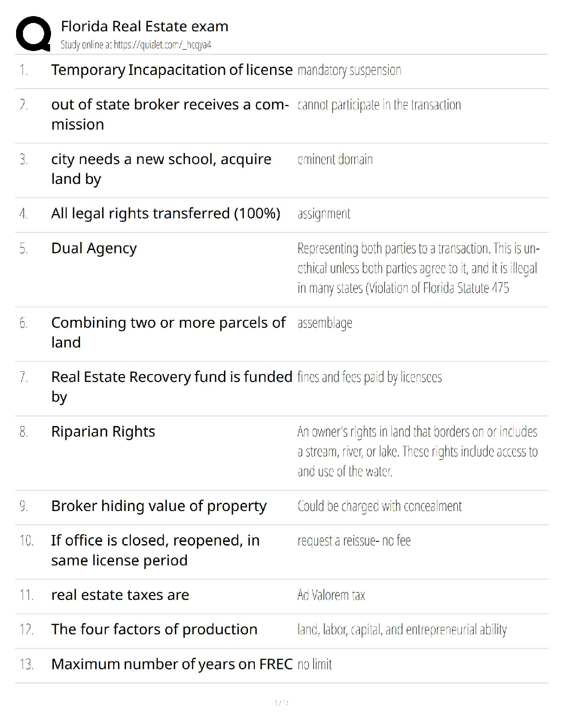Select term 'Temporary Incapacitation of license'

tap(172, 70)
